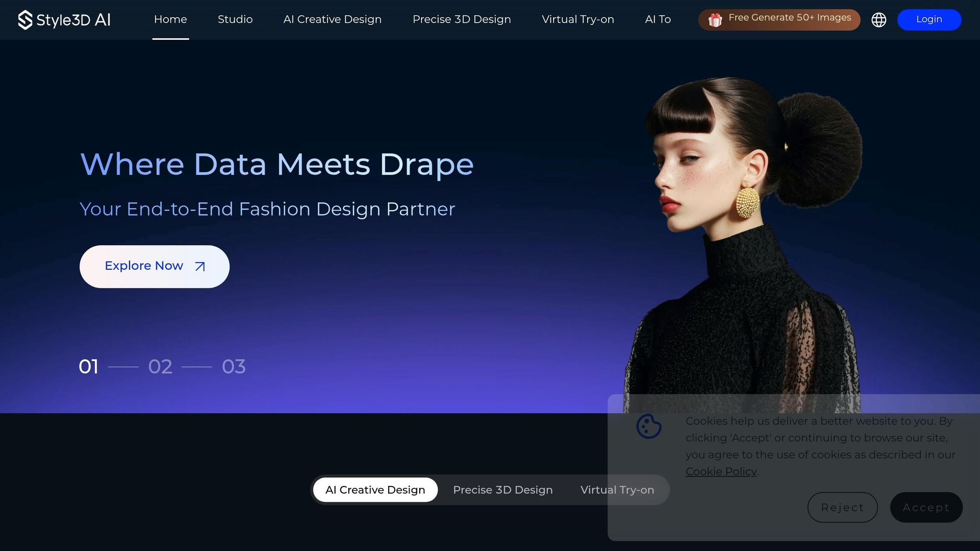Screen dimensions: 980x551
Task: Switch to the Precise 3D Design tab pill
Action: click(502, 490)
